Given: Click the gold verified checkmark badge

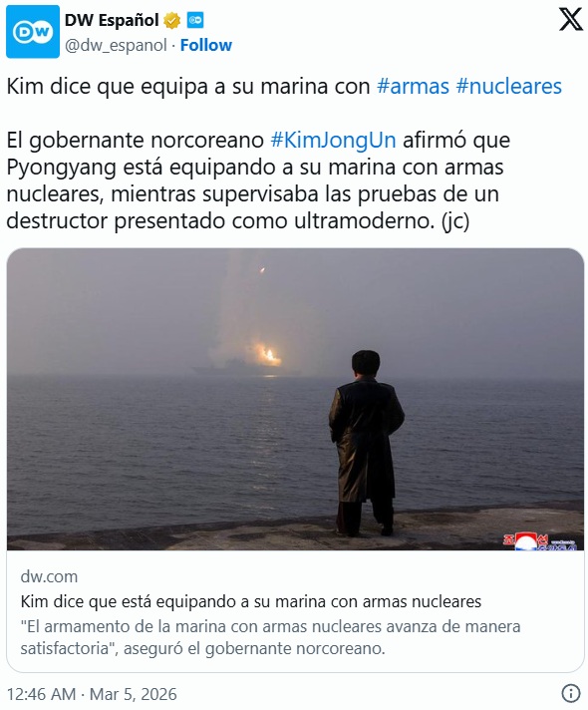Looking at the screenshot, I should pyautogui.click(x=172, y=20).
